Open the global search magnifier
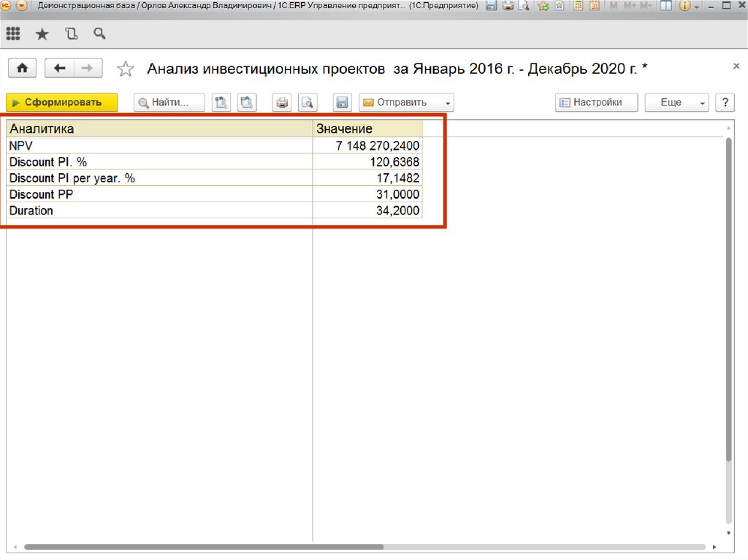This screenshot has width=748, height=560. point(99,34)
